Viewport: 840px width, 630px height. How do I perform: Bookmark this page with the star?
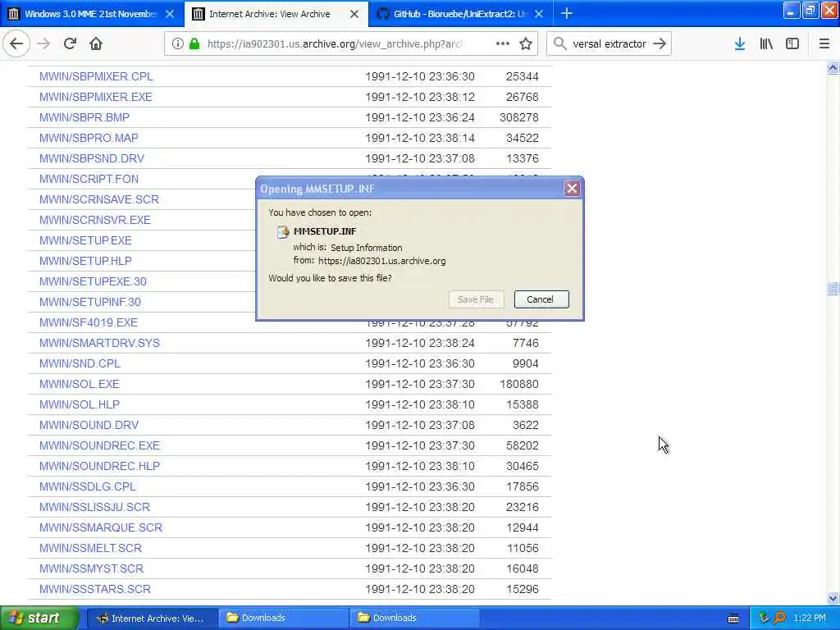[x=526, y=44]
